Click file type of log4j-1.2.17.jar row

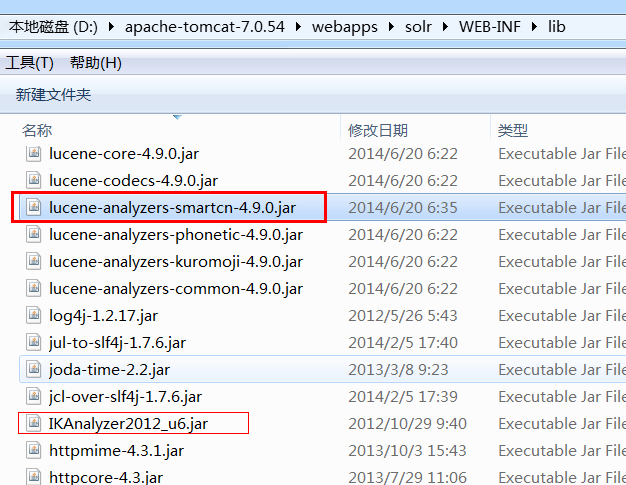tap(562, 316)
